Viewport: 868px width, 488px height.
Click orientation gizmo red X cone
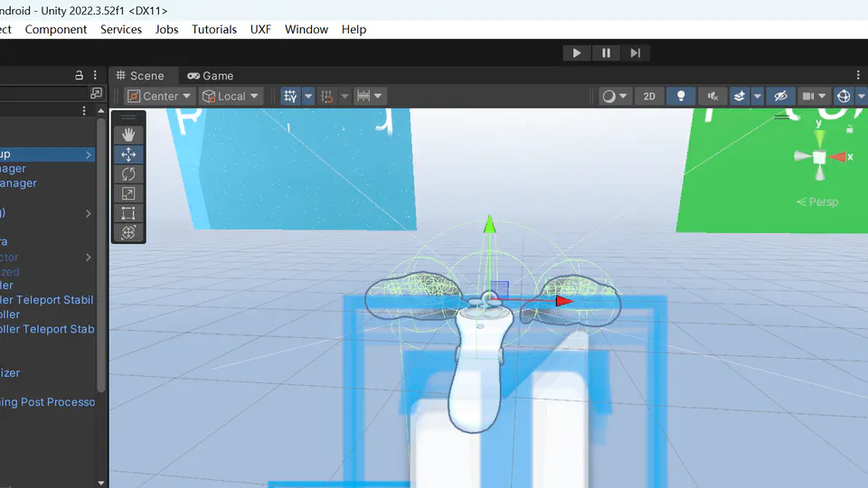click(839, 157)
